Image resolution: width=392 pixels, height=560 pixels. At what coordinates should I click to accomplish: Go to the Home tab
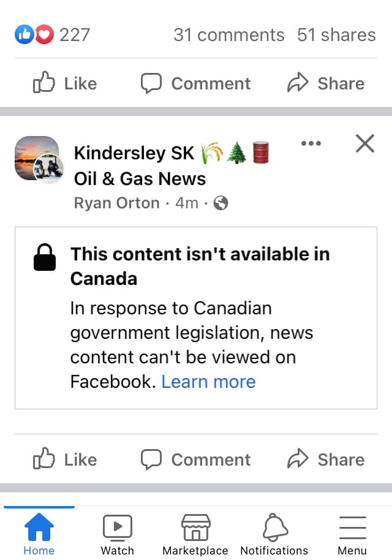point(39,534)
